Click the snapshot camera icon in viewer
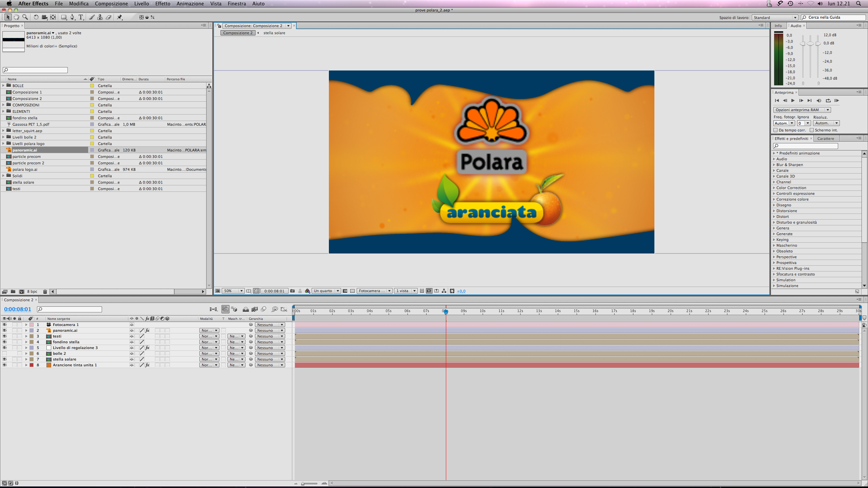 coord(293,291)
